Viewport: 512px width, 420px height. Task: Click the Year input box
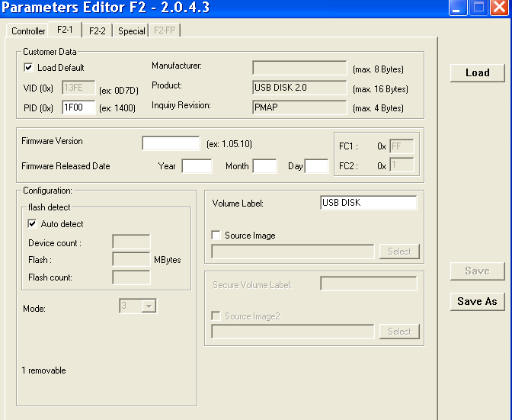click(197, 166)
